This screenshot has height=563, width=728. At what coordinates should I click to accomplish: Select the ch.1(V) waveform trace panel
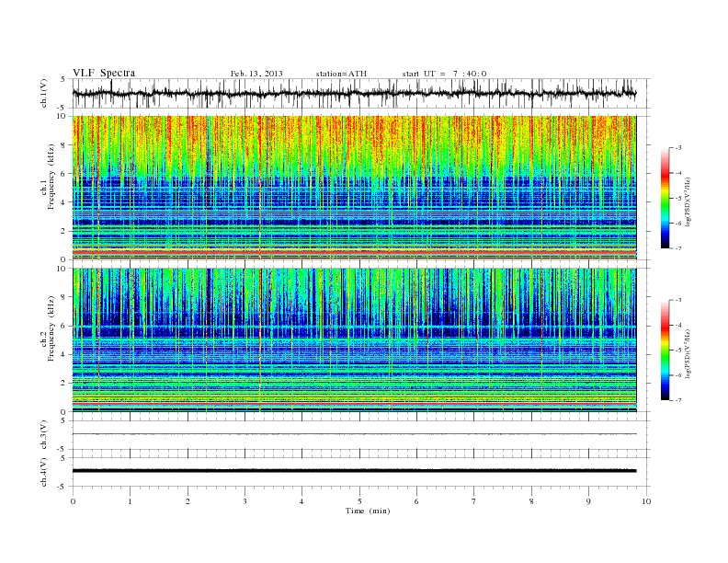point(361,93)
